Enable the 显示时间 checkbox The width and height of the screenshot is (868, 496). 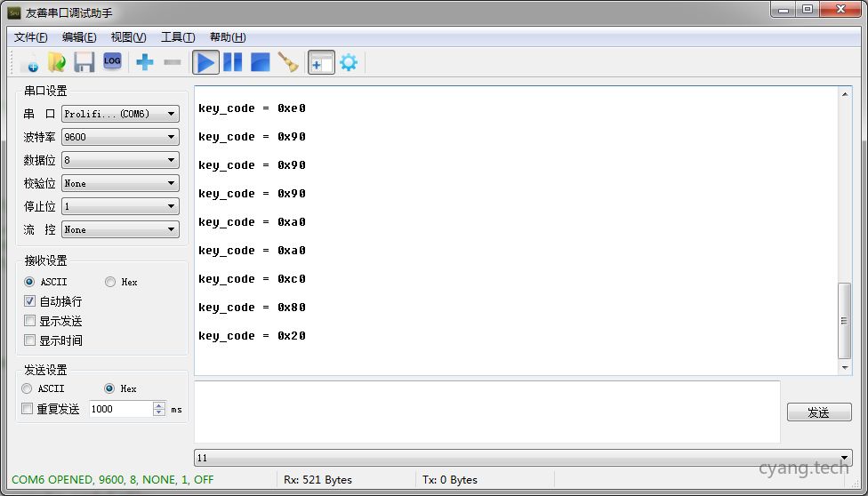click(30, 340)
